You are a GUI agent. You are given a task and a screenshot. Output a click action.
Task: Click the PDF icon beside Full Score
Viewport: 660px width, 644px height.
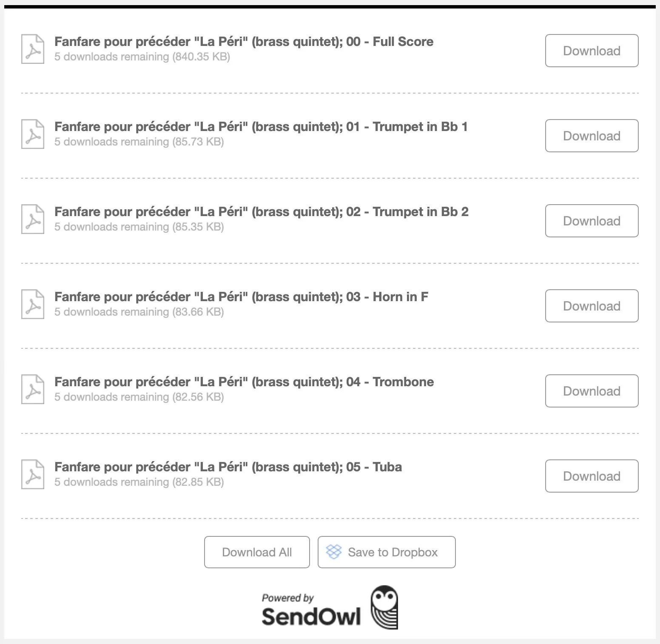coord(33,49)
